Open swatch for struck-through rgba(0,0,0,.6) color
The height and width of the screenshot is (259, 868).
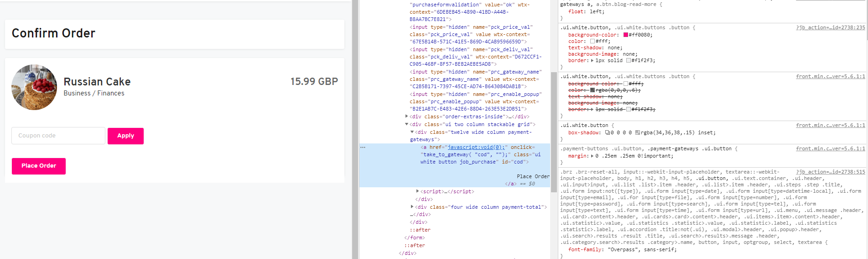593,90
